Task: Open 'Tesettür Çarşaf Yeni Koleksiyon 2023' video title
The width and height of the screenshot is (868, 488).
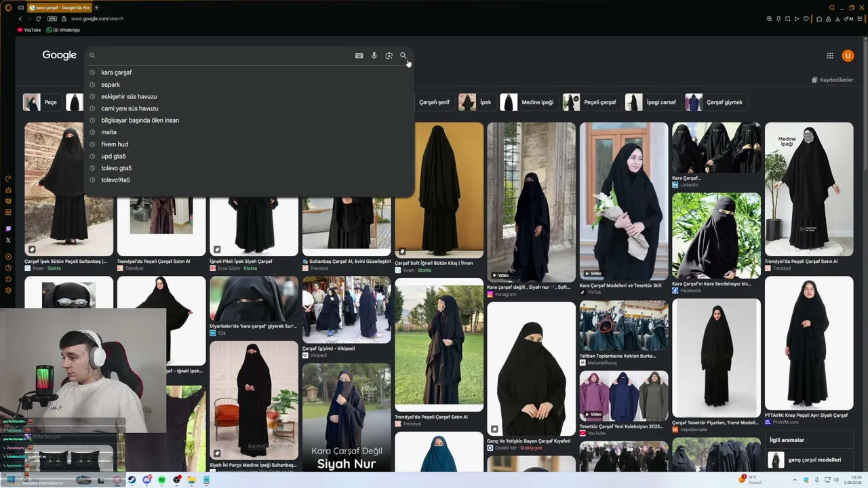Action: [621, 426]
